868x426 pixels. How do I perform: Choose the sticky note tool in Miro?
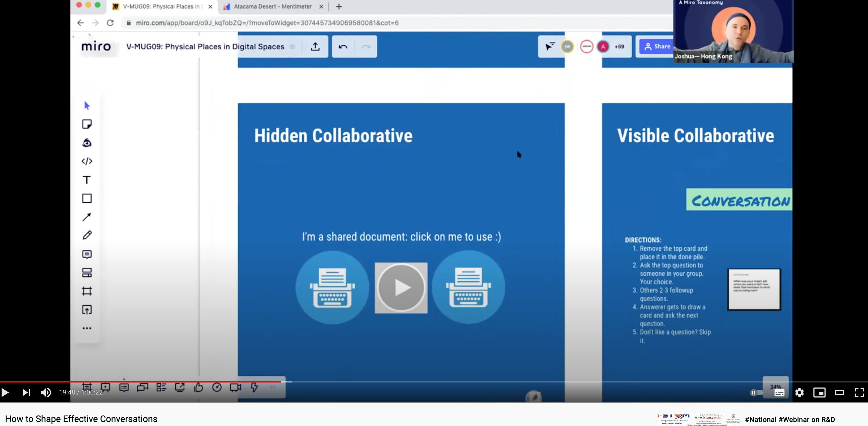tap(87, 124)
